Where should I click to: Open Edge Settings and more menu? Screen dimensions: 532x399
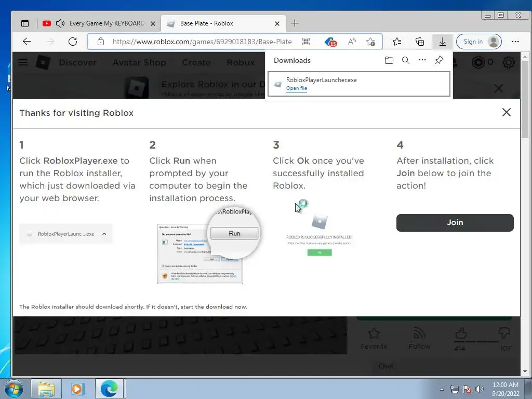point(515,42)
